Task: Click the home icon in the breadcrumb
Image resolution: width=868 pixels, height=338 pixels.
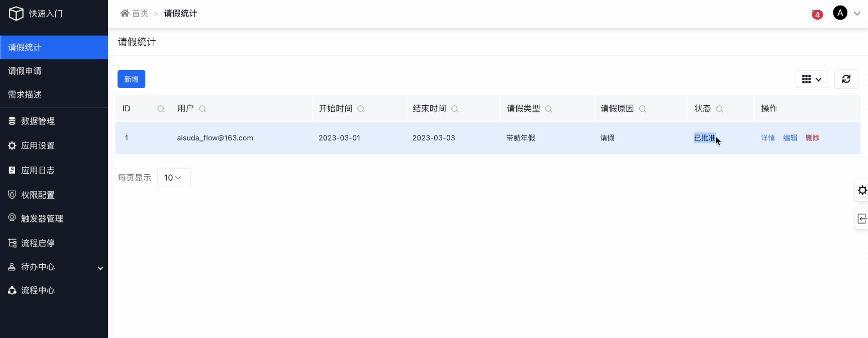Action: (125, 13)
